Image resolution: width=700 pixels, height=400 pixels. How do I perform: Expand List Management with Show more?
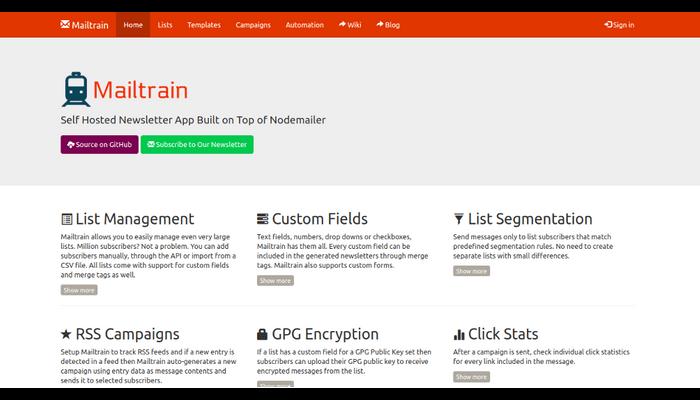coord(79,290)
